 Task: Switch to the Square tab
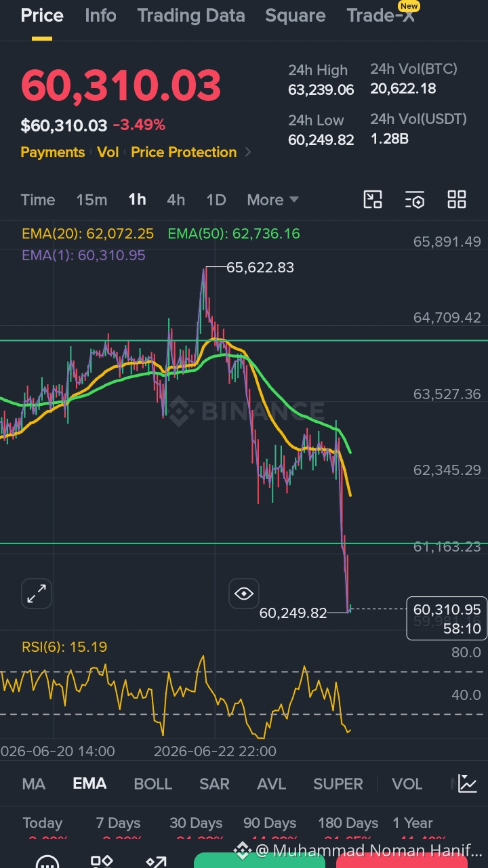tap(296, 16)
